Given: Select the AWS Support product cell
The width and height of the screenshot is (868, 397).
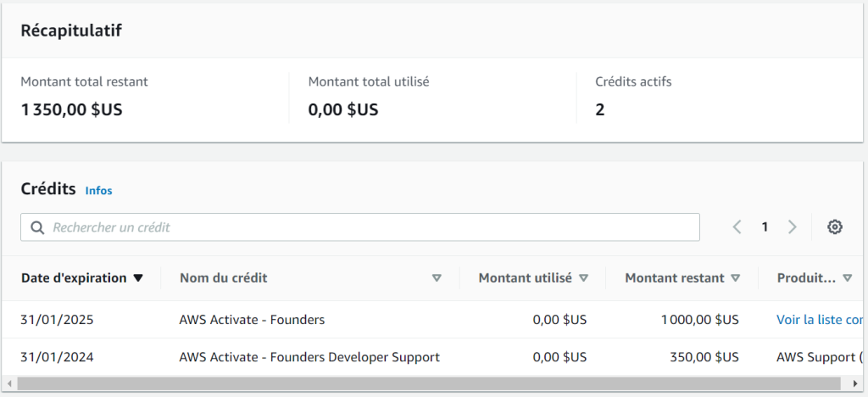Looking at the screenshot, I should 820,357.
